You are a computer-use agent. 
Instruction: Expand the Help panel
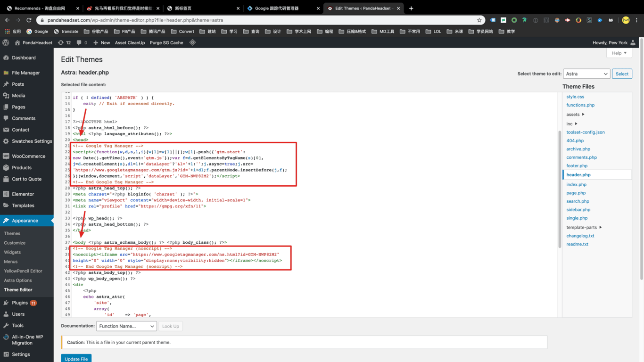tap(619, 53)
